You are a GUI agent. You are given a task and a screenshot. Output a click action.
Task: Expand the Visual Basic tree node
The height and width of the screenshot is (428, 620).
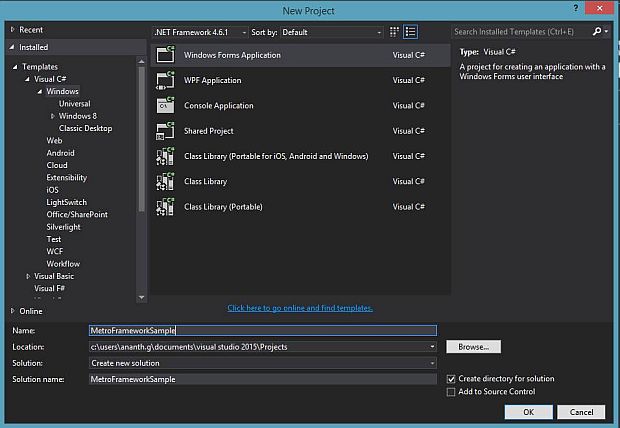pos(27,276)
